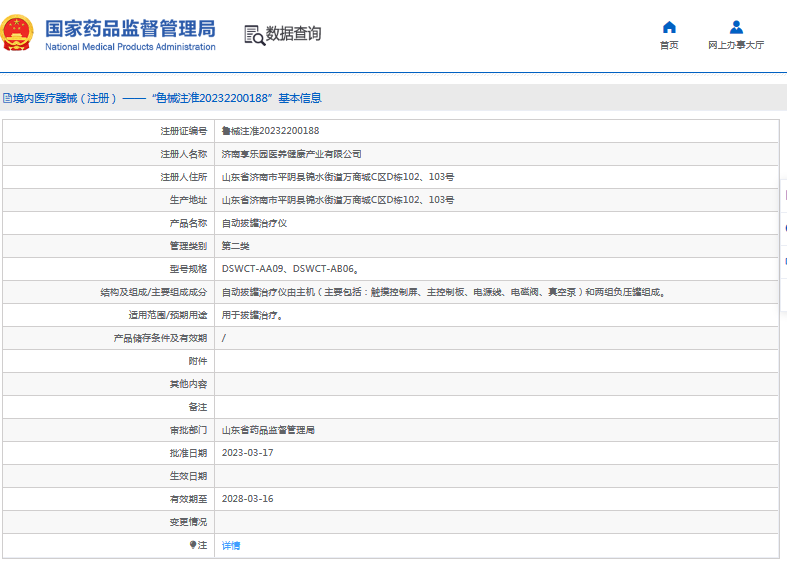
Task: Click the 鲁械注准20232200188 基本信息 title
Action: pyautogui.click(x=237, y=98)
